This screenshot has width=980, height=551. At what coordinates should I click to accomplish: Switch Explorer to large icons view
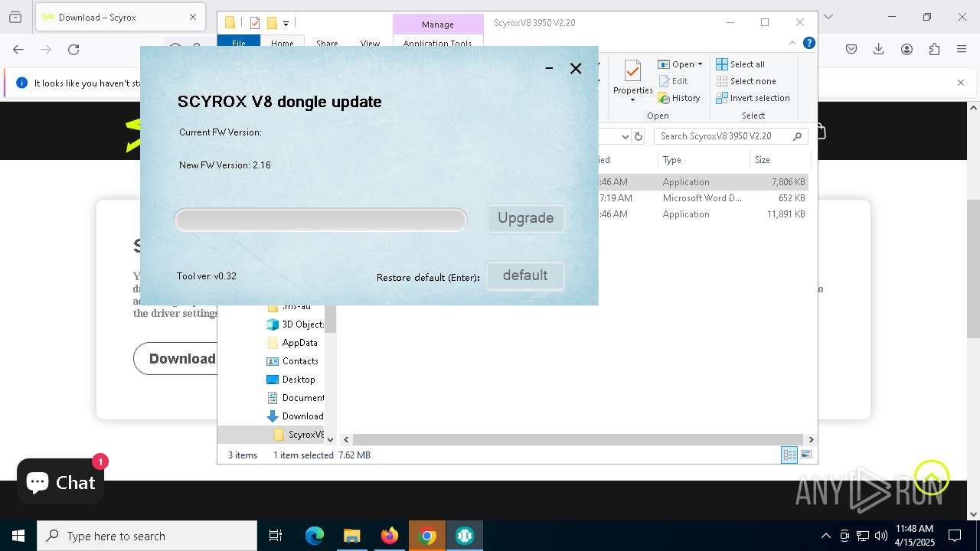coord(805,455)
